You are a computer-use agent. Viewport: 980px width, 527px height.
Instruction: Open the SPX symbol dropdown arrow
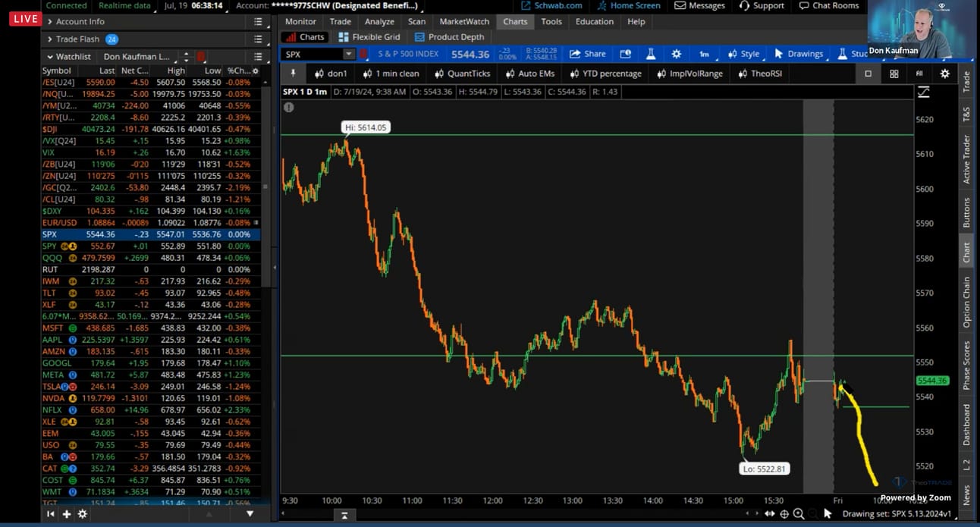tap(348, 54)
